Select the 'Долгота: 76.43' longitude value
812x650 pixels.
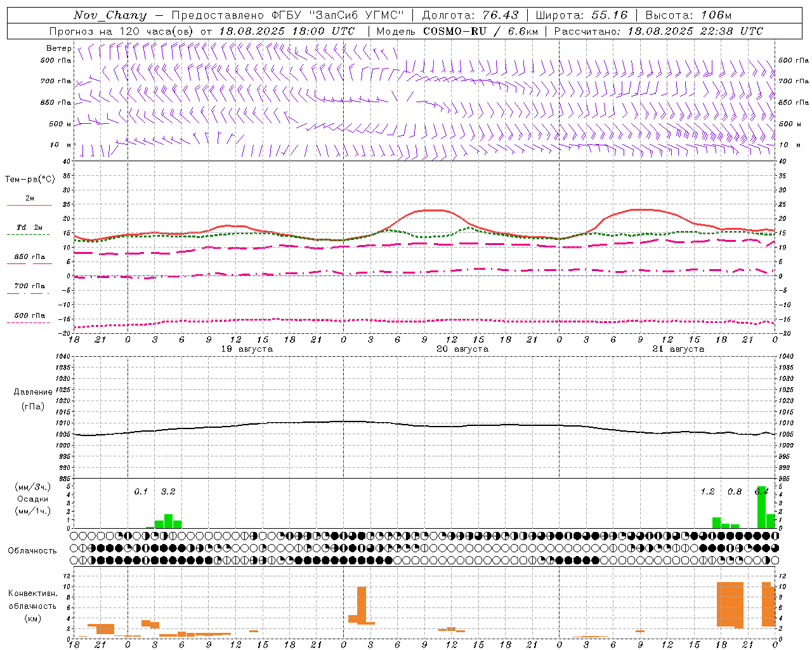(470, 15)
